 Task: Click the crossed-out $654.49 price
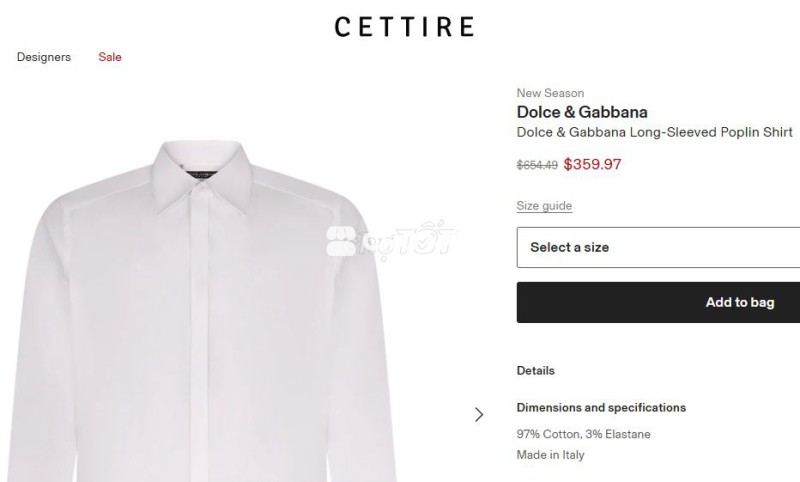point(537,165)
